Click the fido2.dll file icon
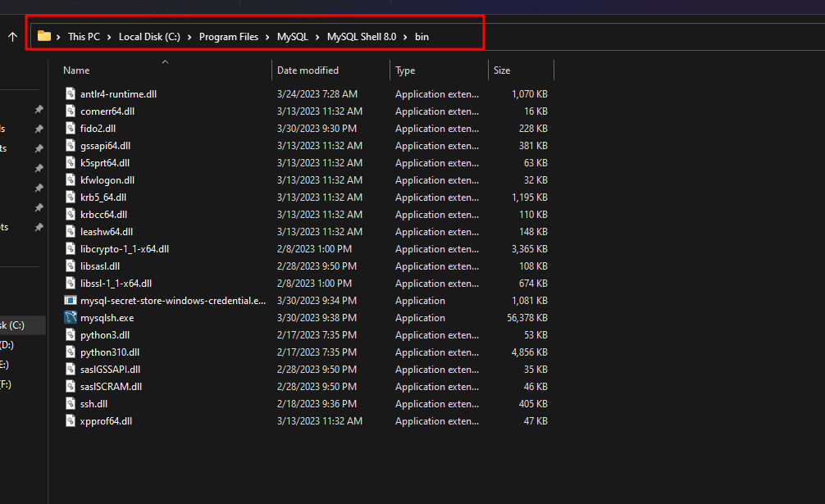The width and height of the screenshot is (825, 504). [x=71, y=128]
